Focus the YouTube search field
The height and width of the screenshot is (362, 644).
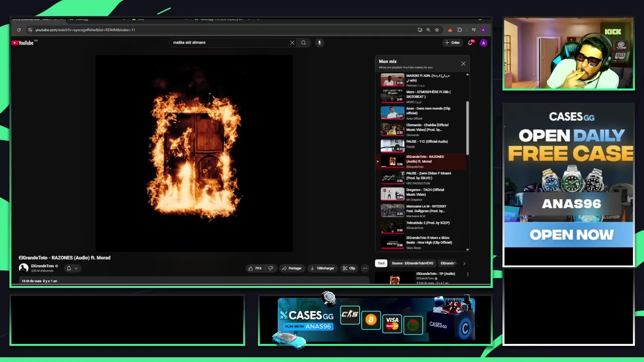coord(229,43)
